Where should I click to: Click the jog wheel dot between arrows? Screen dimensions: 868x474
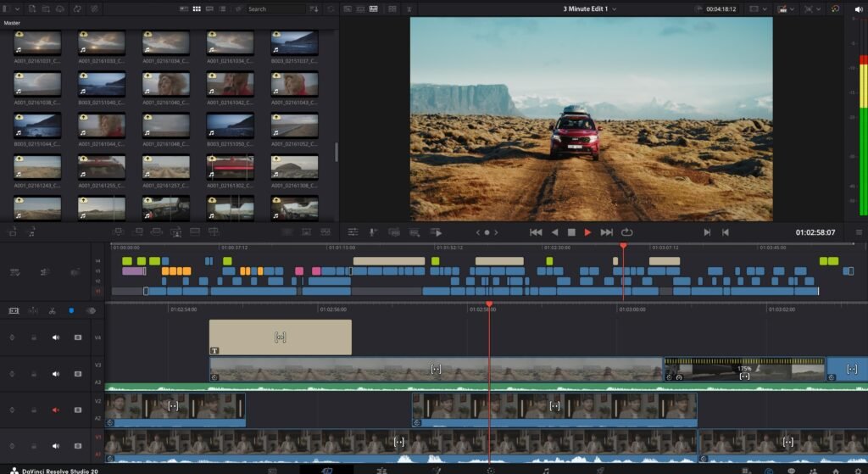tap(487, 232)
